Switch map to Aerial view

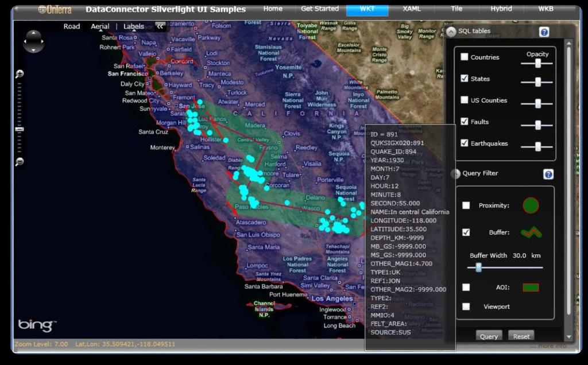tap(100, 26)
